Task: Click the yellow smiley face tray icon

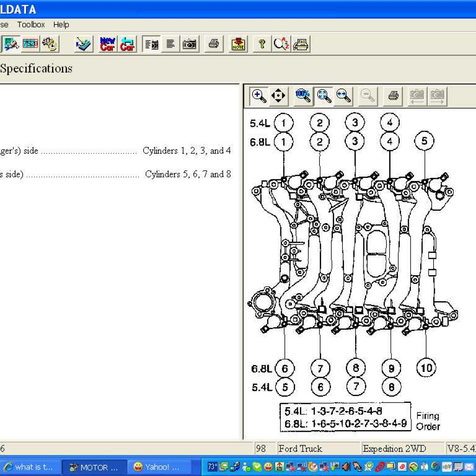Action: [268, 467]
